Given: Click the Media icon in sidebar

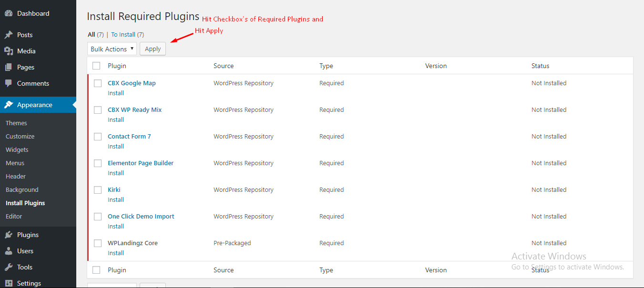Looking at the screenshot, I should (x=9, y=51).
